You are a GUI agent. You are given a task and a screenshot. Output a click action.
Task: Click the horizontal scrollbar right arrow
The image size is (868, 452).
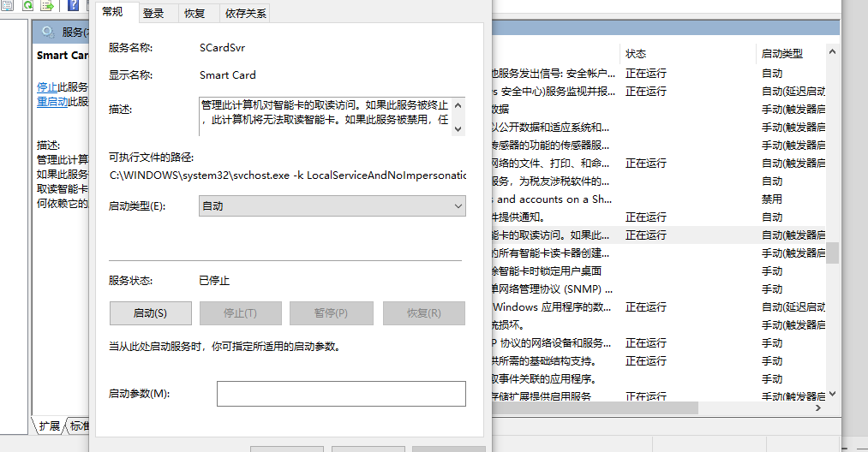point(818,407)
